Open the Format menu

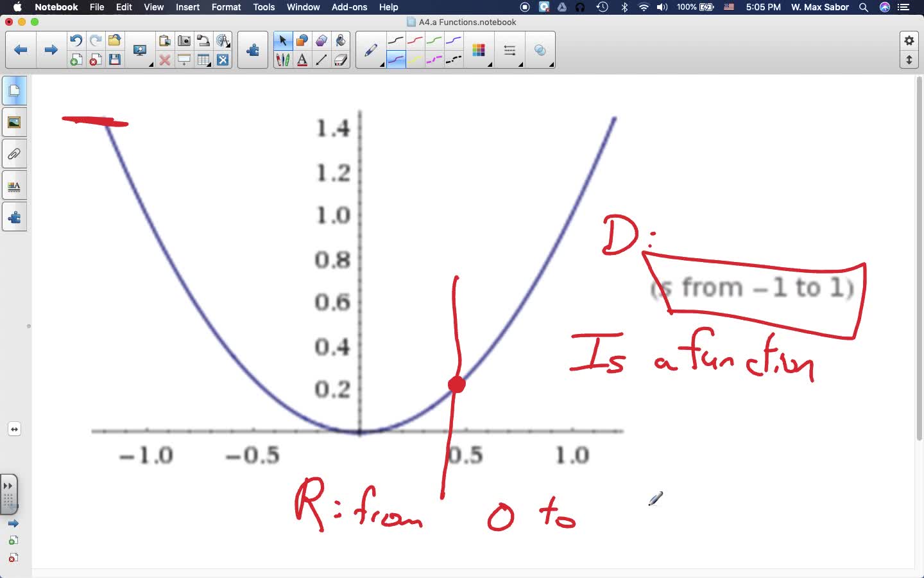click(226, 7)
